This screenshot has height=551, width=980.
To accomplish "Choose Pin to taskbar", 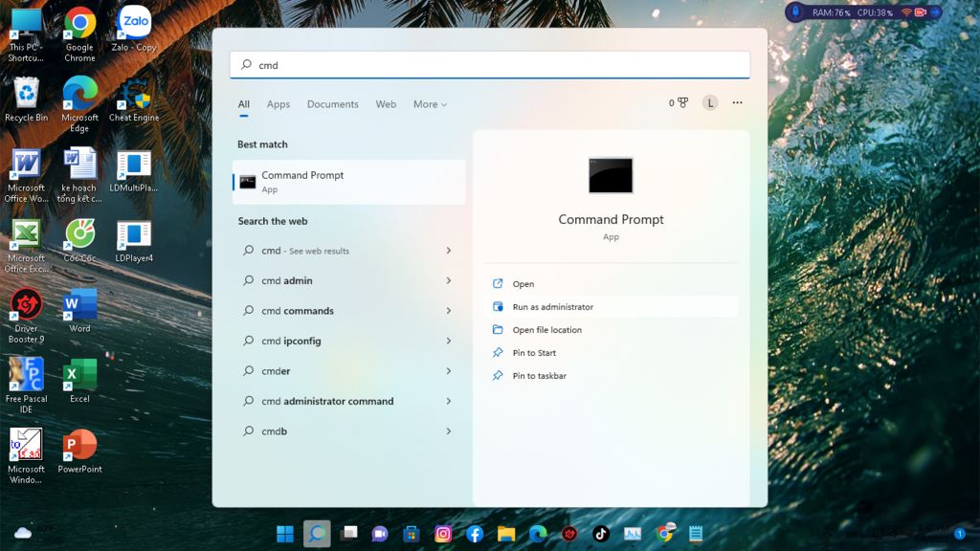I will [x=612, y=375].
